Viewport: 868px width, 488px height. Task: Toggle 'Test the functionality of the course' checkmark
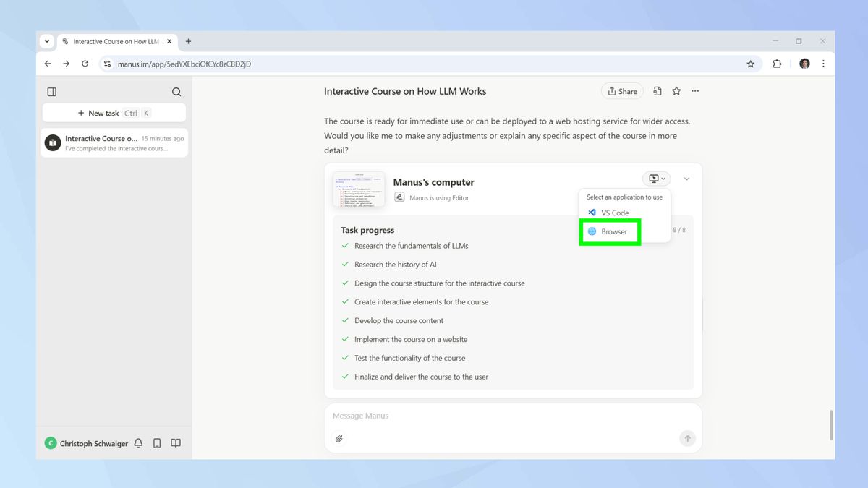(345, 358)
